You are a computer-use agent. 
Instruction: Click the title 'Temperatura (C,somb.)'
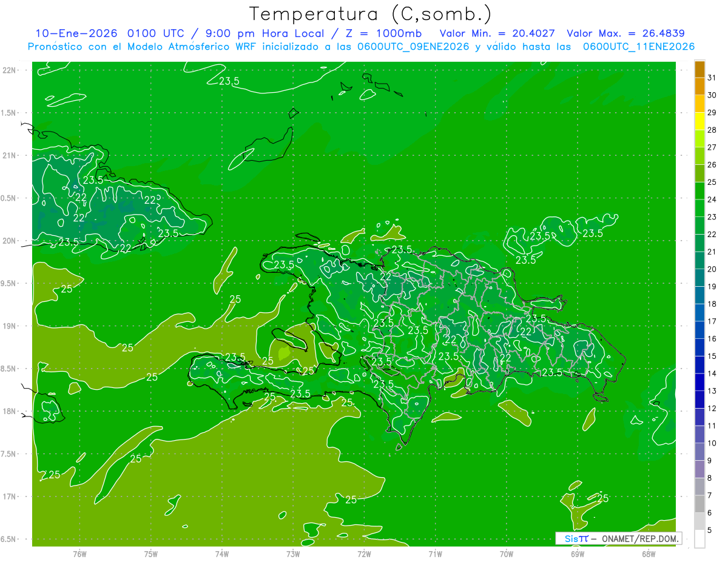coord(370,14)
